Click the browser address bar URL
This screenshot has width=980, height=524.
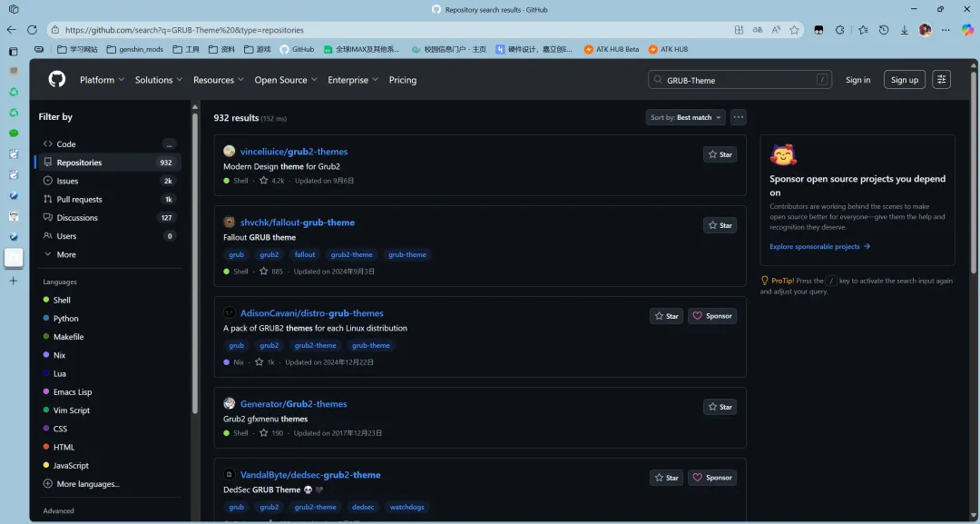[184, 29]
